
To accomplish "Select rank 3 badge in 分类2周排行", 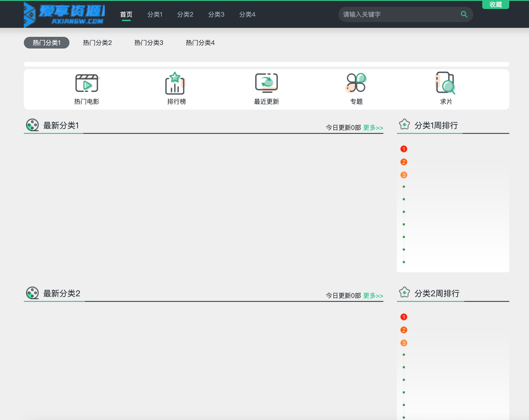I will pos(404,343).
